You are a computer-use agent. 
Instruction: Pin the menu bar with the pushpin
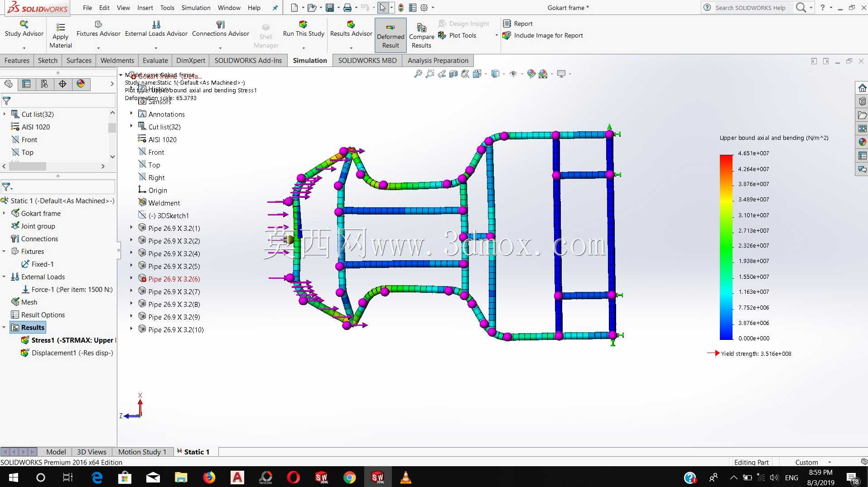click(x=275, y=8)
